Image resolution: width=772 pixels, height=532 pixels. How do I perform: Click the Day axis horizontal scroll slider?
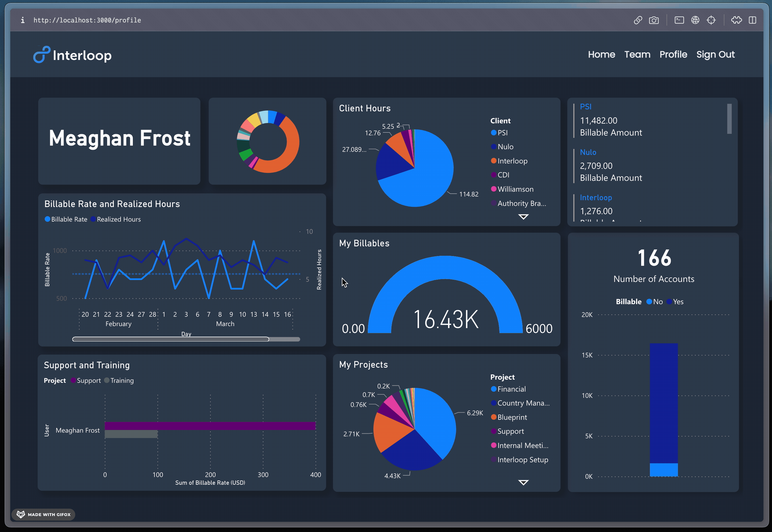(x=170, y=339)
